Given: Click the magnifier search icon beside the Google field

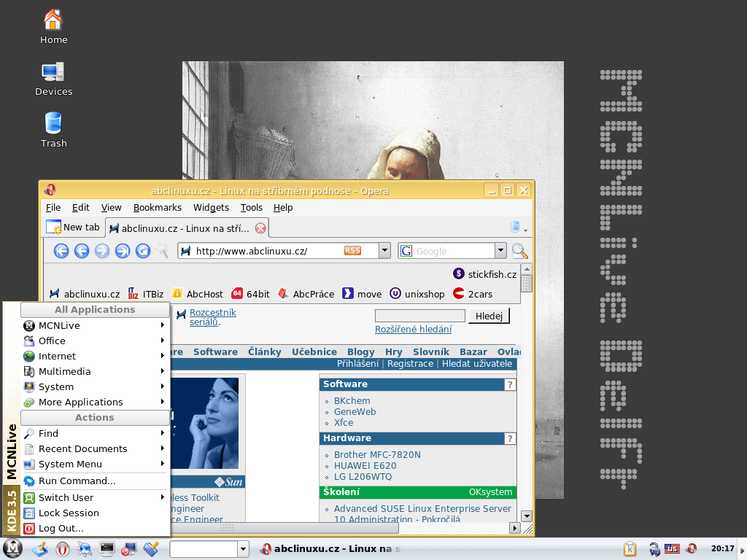Looking at the screenshot, I should tap(519, 251).
